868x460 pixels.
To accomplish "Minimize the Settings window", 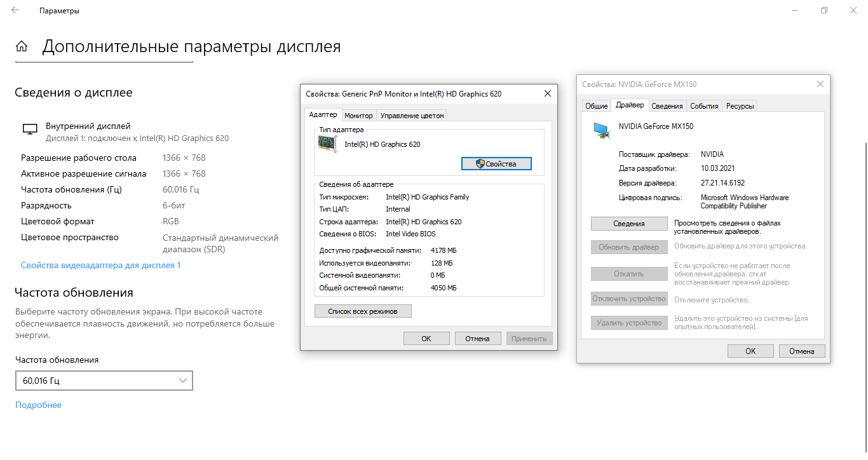I will 795,11.
